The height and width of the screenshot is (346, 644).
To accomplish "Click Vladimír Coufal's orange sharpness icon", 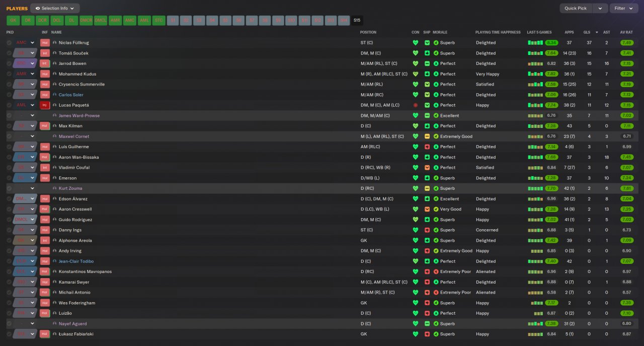I will (427, 168).
